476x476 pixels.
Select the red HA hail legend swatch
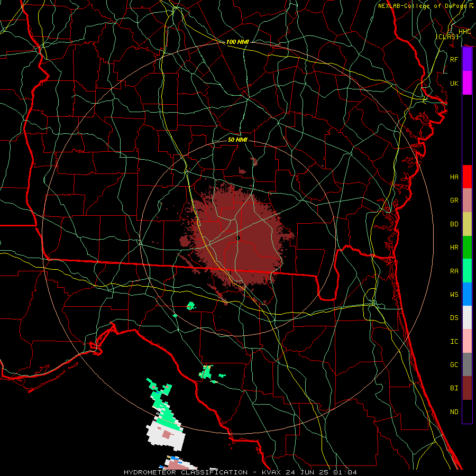(467, 177)
